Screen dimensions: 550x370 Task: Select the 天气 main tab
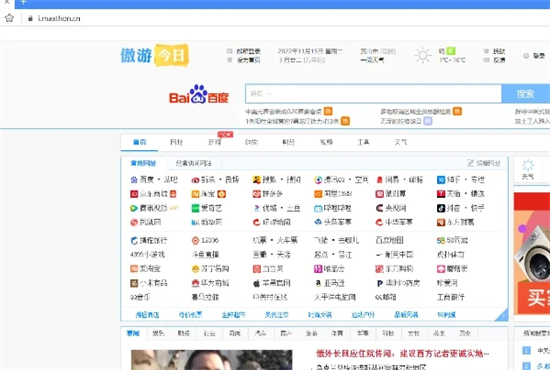(x=401, y=142)
